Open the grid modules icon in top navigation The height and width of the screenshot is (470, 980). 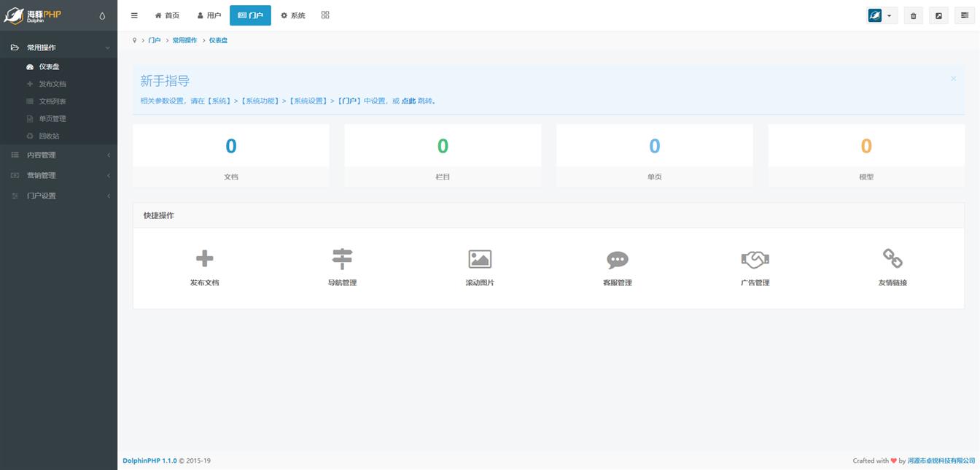pyautogui.click(x=325, y=15)
